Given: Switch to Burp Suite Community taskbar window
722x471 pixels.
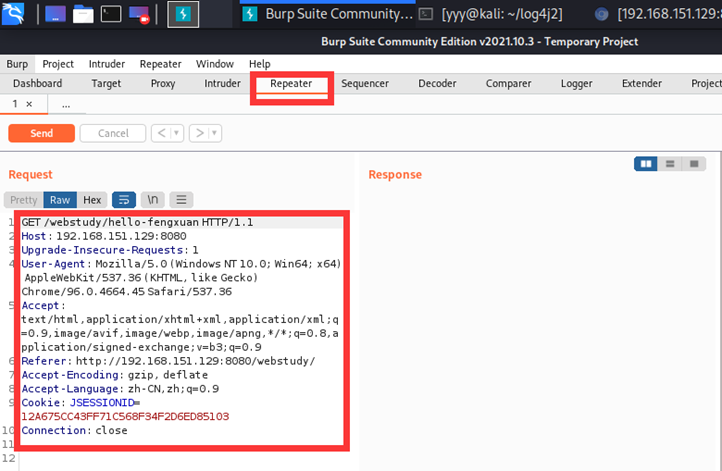Looking at the screenshot, I should [x=328, y=14].
